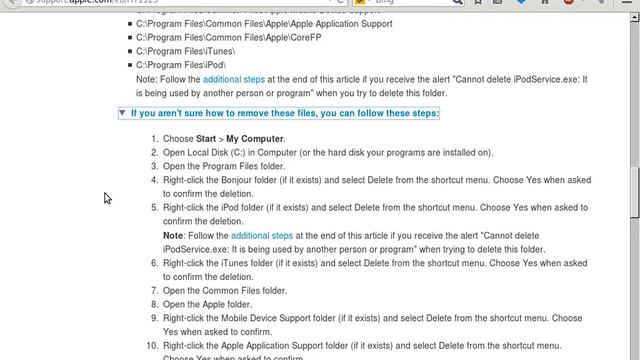Click the path "C:\Program Files\Common Files\Apple\CoreFP"
The image size is (640, 360).
click(229, 38)
